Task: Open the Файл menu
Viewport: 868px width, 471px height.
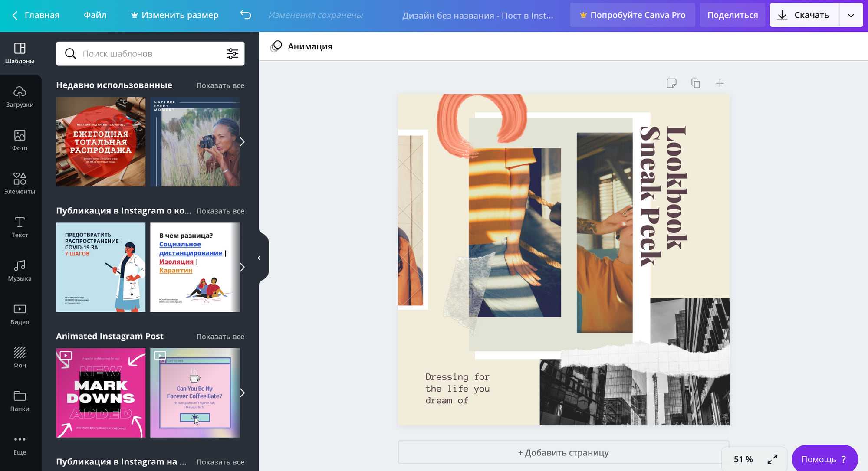Action: point(95,15)
